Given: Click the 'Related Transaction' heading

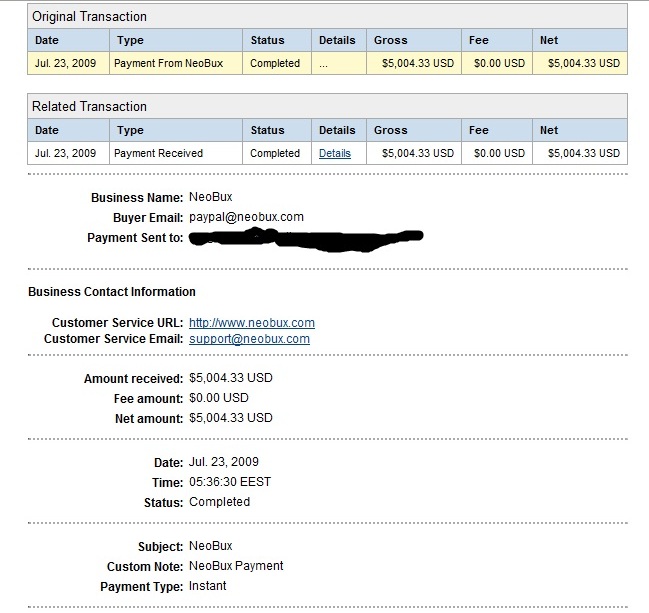Looking at the screenshot, I should click(x=89, y=106).
